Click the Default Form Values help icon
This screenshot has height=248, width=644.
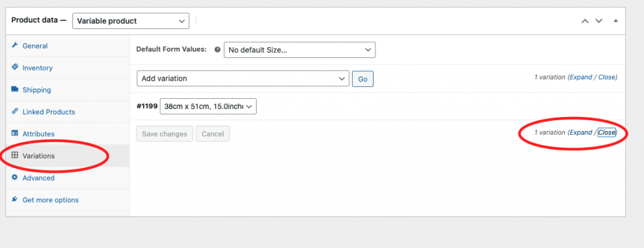[x=217, y=49]
